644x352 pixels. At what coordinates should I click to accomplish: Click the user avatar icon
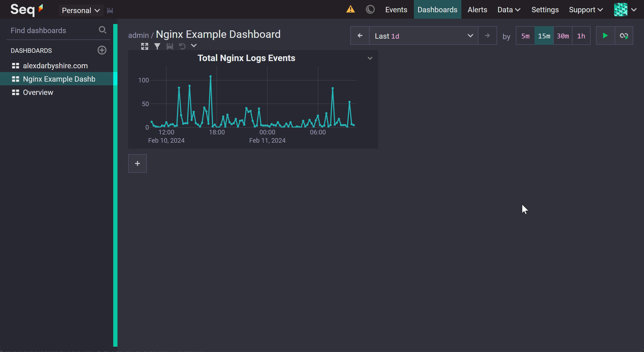pyautogui.click(x=621, y=10)
